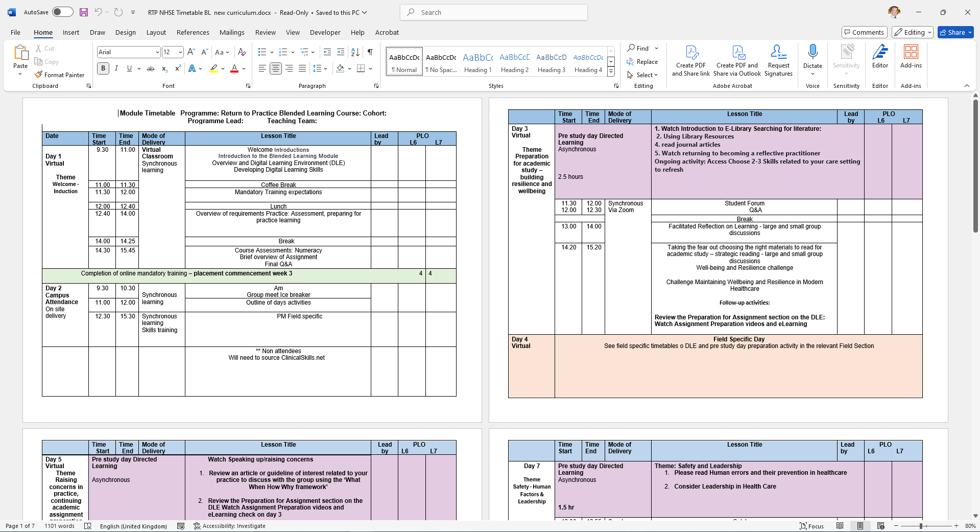
Task: Open the File menu
Action: pos(16,32)
